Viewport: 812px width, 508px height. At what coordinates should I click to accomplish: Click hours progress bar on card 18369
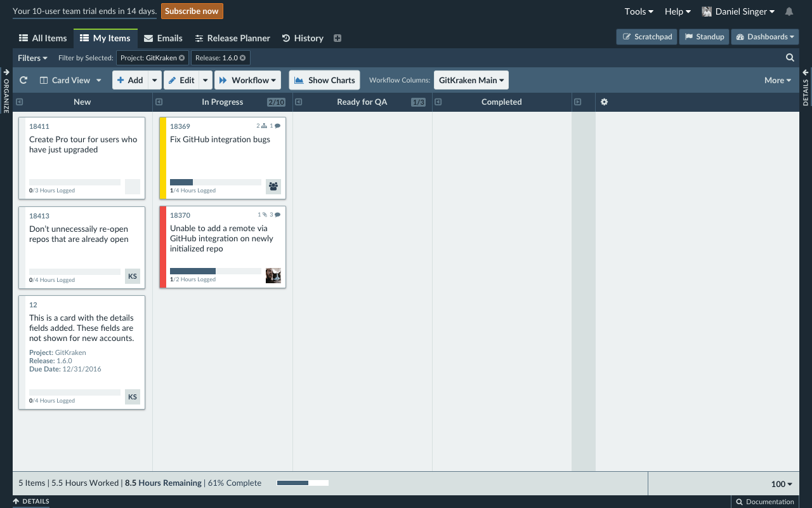coord(216,182)
